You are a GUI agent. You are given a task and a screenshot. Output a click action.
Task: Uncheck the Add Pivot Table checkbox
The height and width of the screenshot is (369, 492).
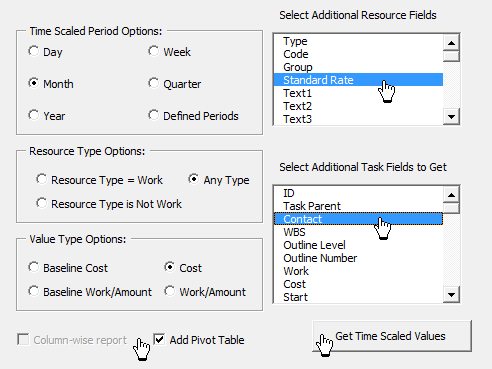click(159, 340)
